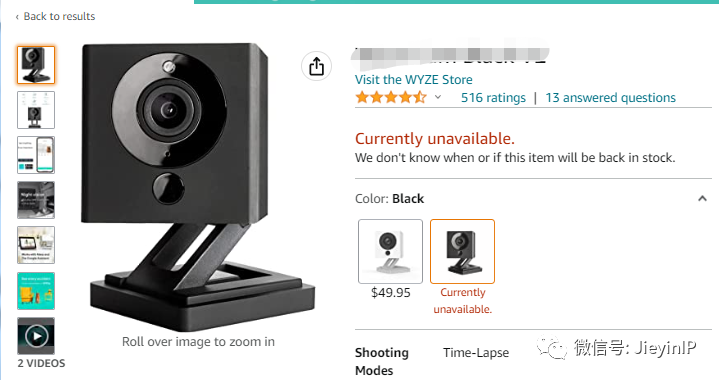Select the smart display thumbnail
719x380 pixels.
tap(36, 245)
